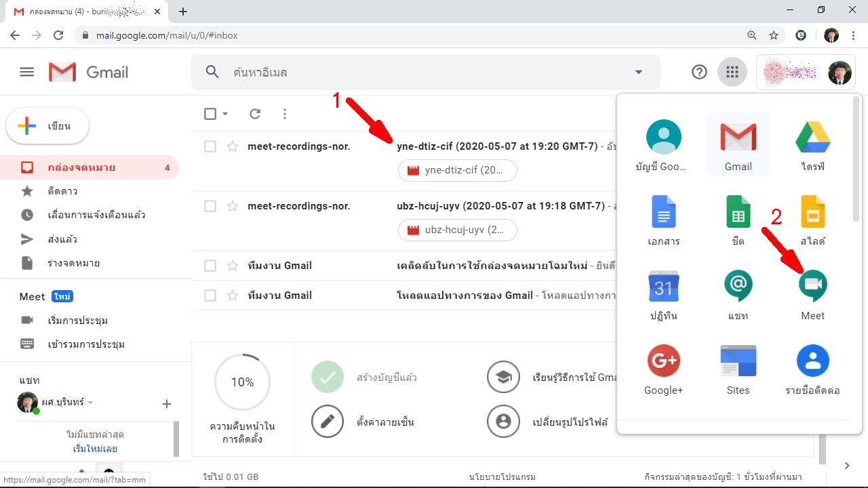This screenshot has width=868, height=488.
Task: Click the Google apps grid button
Action: pos(732,72)
